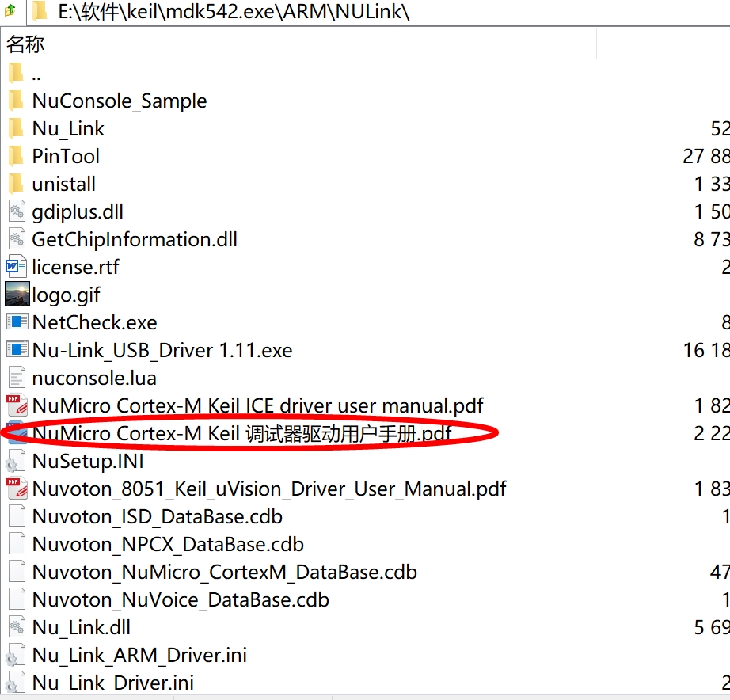This screenshot has width=730, height=700.
Task: Select the logo.gif file name
Action: (x=66, y=295)
